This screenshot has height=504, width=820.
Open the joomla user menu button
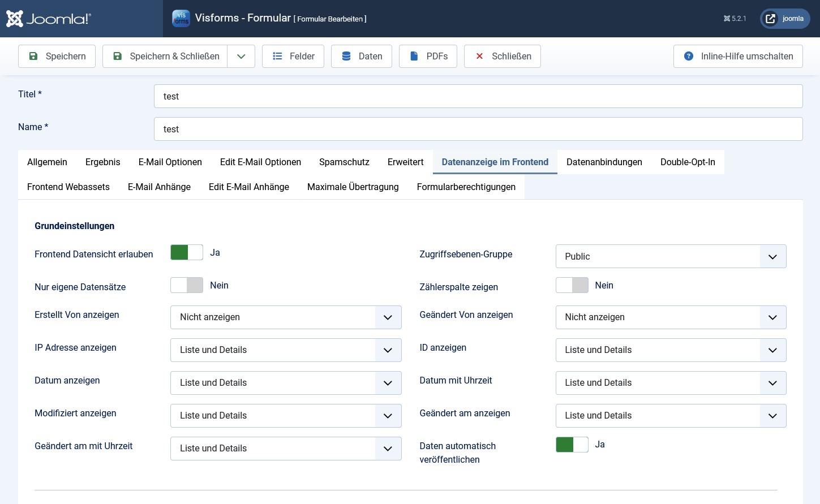pyautogui.click(x=785, y=19)
